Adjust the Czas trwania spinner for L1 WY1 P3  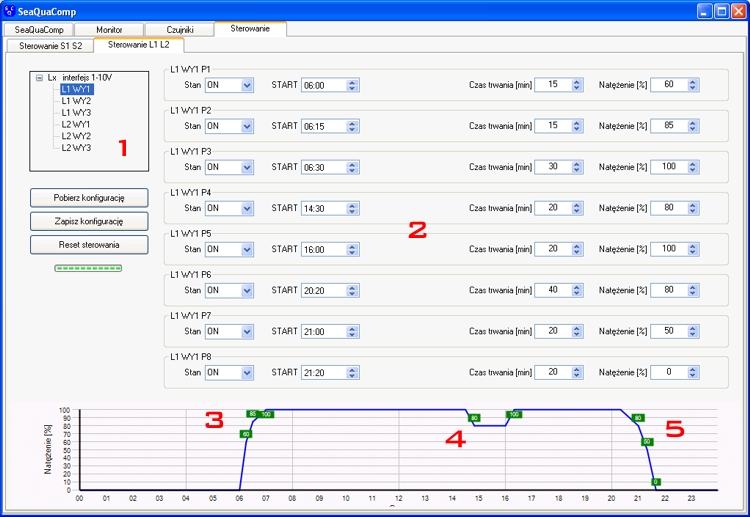(x=576, y=167)
